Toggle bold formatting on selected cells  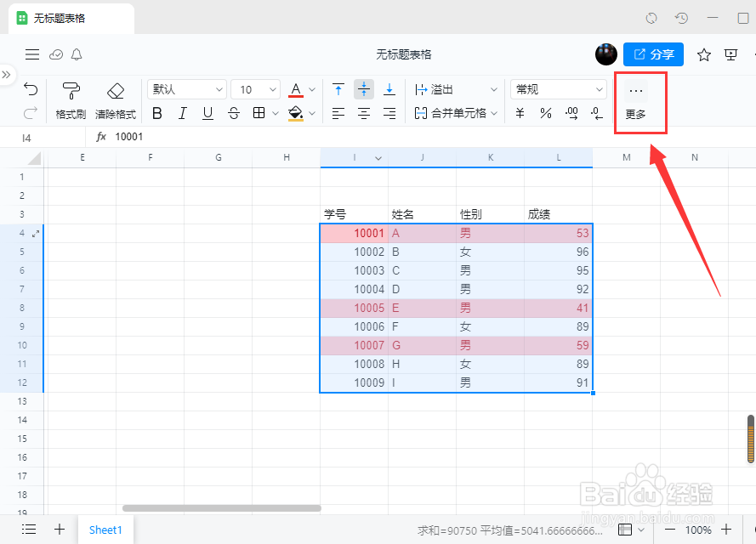pos(156,112)
